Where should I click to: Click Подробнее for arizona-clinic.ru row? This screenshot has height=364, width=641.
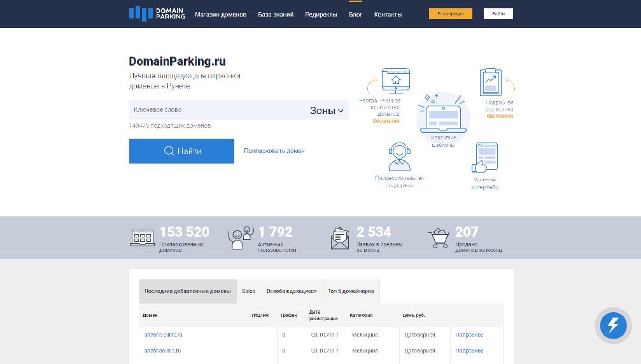click(469, 335)
